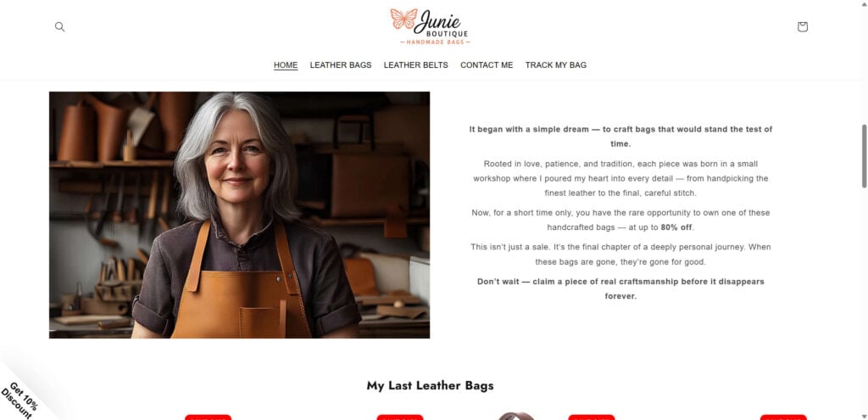This screenshot has height=420, width=868.
Task: Click the woman in leather apron photo
Action: point(239,215)
